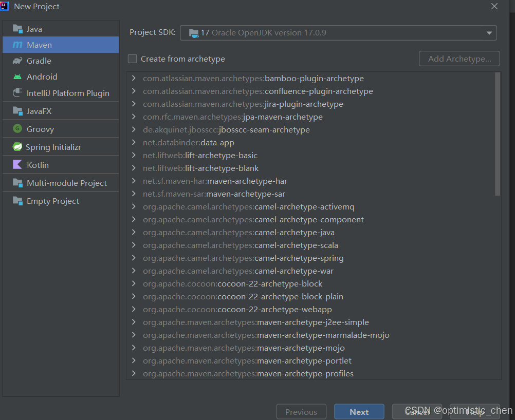Image resolution: width=515 pixels, height=420 pixels.
Task: Select JavaFX project type
Action: click(61, 111)
